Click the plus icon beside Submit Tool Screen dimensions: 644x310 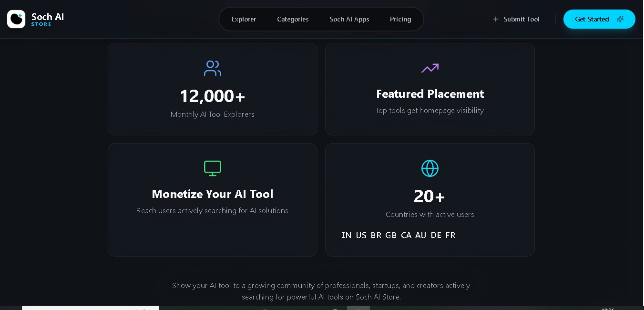click(x=496, y=19)
